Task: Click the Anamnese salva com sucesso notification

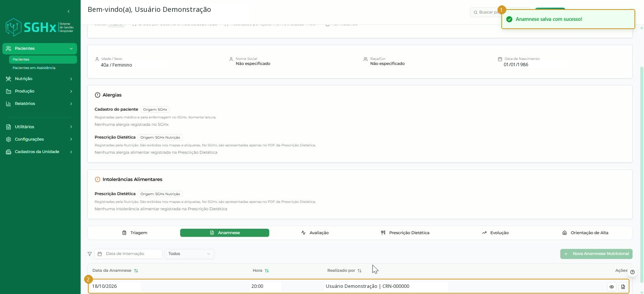Action: 568,19
